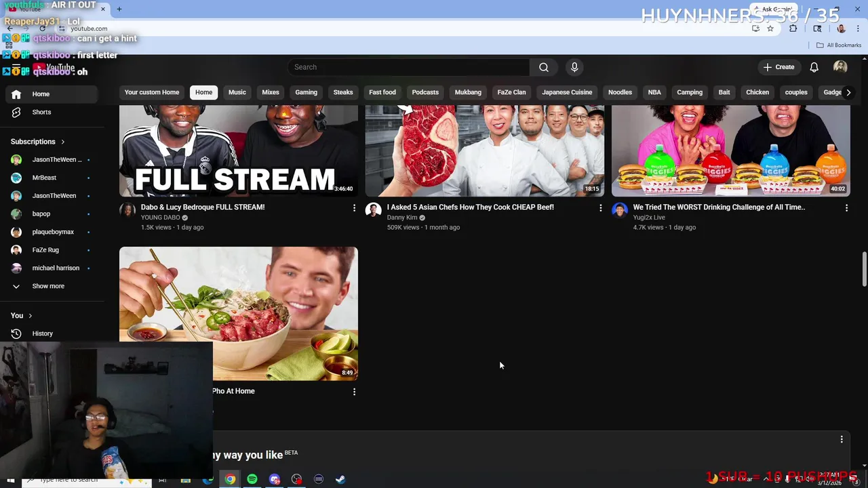Open Chrome from the taskbar
The height and width of the screenshot is (488, 868).
click(x=231, y=479)
